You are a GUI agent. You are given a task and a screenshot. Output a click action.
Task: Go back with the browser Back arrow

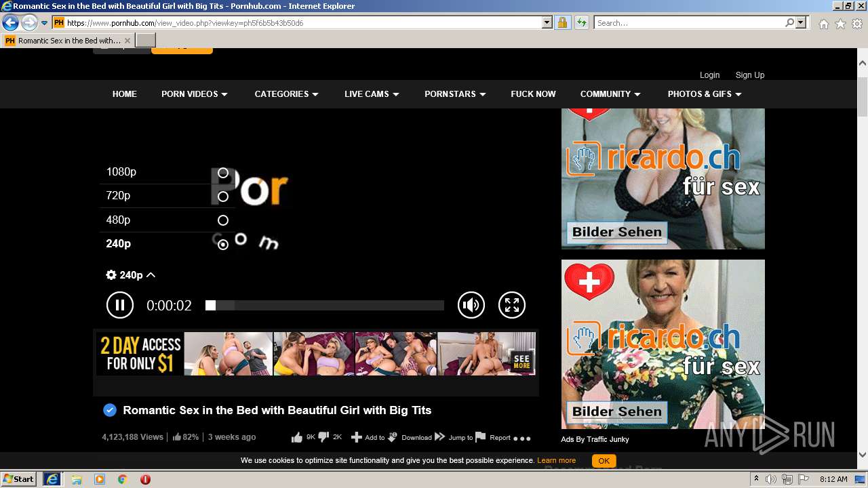tap(10, 23)
